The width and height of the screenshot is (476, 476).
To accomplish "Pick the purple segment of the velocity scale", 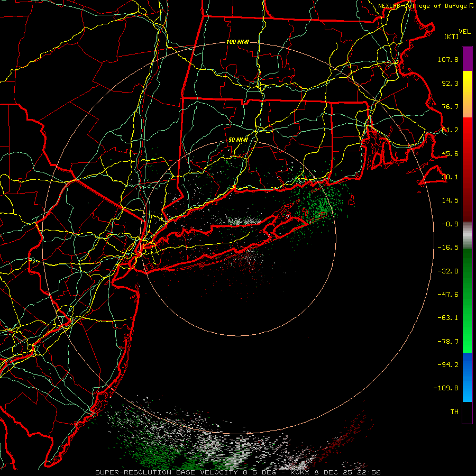I will (467, 59).
